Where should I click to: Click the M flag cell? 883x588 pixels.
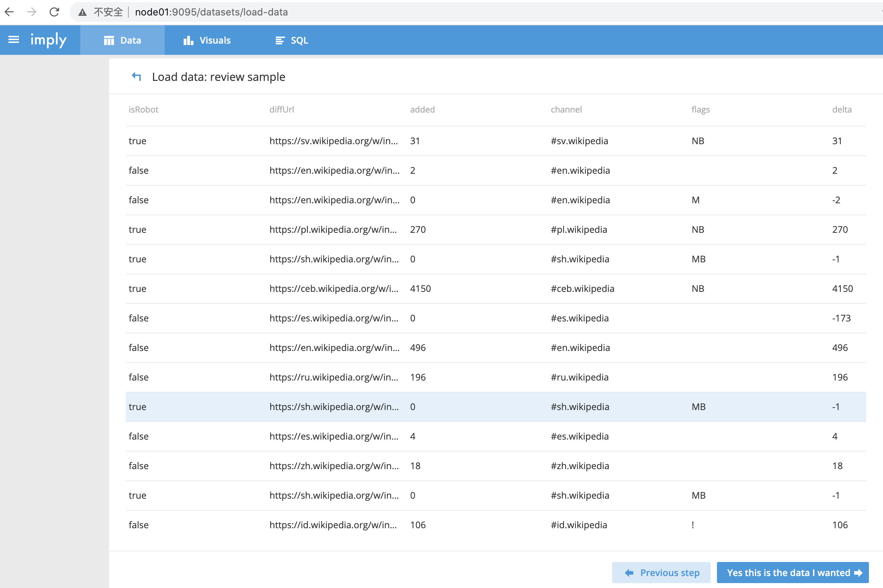coord(695,200)
